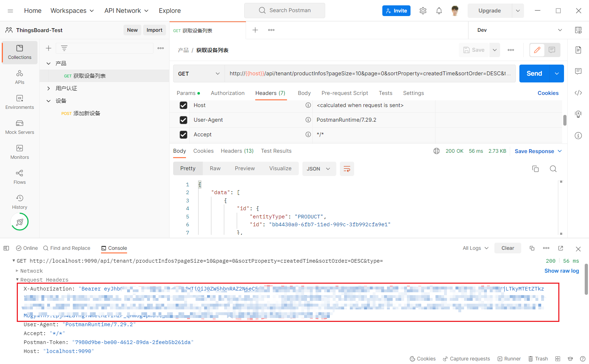Open request info icon in right sidebar
This screenshot has height=364, width=589.
pos(578,136)
